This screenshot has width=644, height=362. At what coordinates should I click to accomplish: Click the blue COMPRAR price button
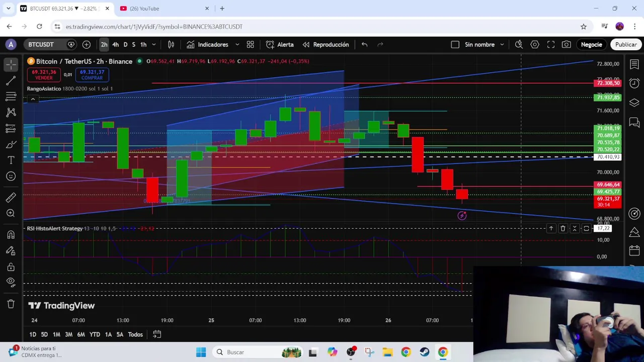(x=92, y=75)
